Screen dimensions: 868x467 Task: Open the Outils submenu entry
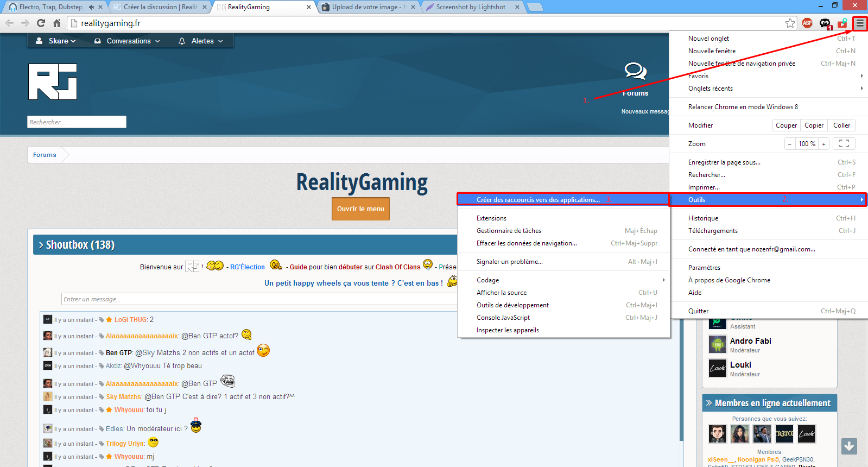coord(768,200)
